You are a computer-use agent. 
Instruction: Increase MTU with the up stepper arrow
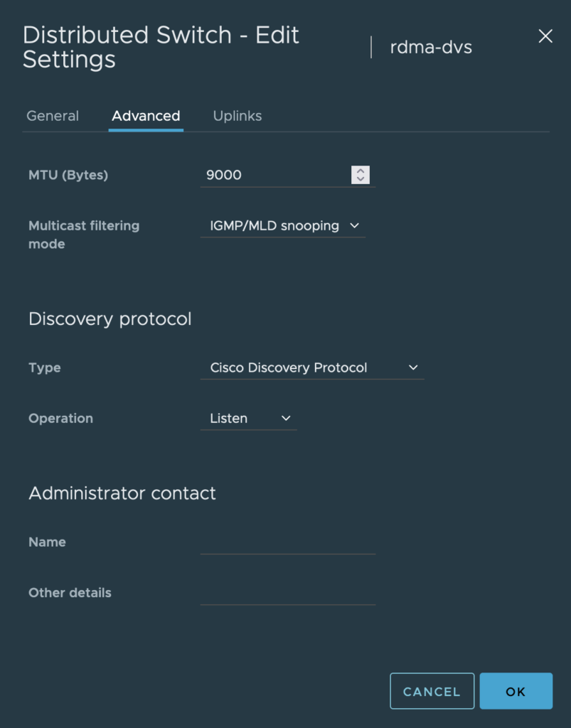[361, 171]
